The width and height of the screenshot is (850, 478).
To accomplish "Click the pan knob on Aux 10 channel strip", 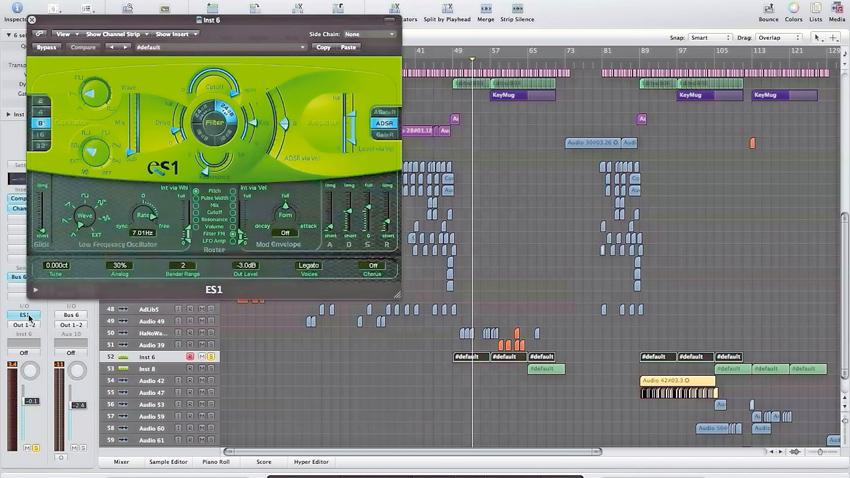I will pos(77,371).
